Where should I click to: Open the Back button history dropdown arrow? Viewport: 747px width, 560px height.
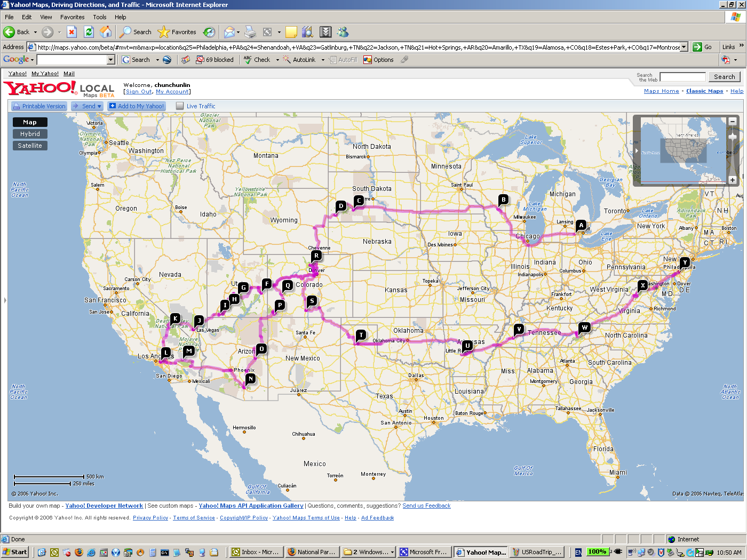tap(35, 32)
